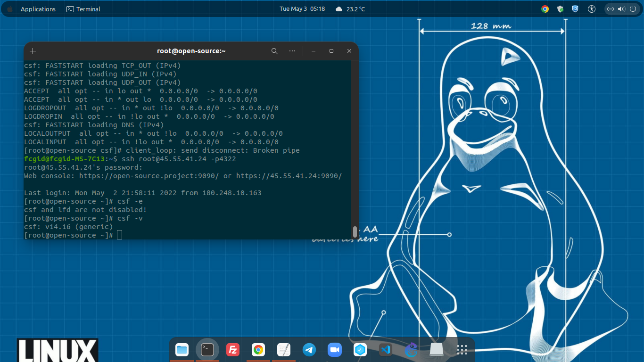Screen dimensions: 644x362
Task: Click the Apple-like logo in top bar corner
Action: (x=9, y=9)
